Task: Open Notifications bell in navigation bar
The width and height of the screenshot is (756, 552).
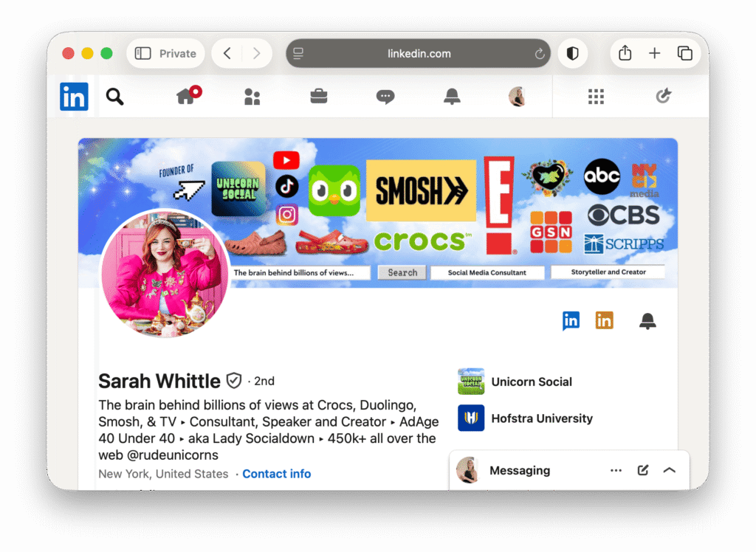Action: coord(452,97)
